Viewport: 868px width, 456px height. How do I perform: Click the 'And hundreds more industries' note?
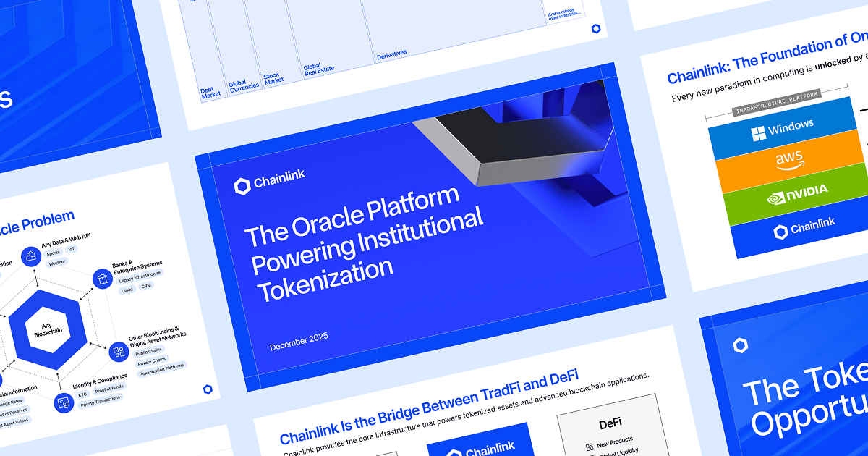coord(564,14)
